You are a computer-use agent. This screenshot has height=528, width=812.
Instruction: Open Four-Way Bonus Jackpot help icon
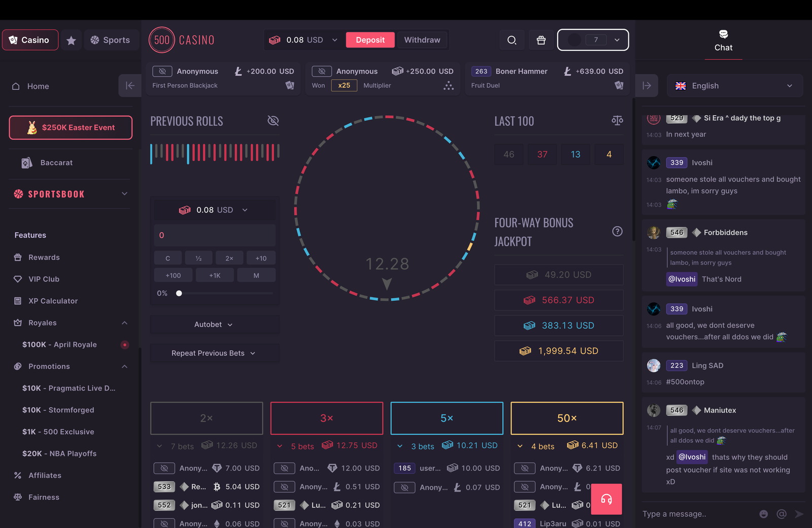click(617, 231)
